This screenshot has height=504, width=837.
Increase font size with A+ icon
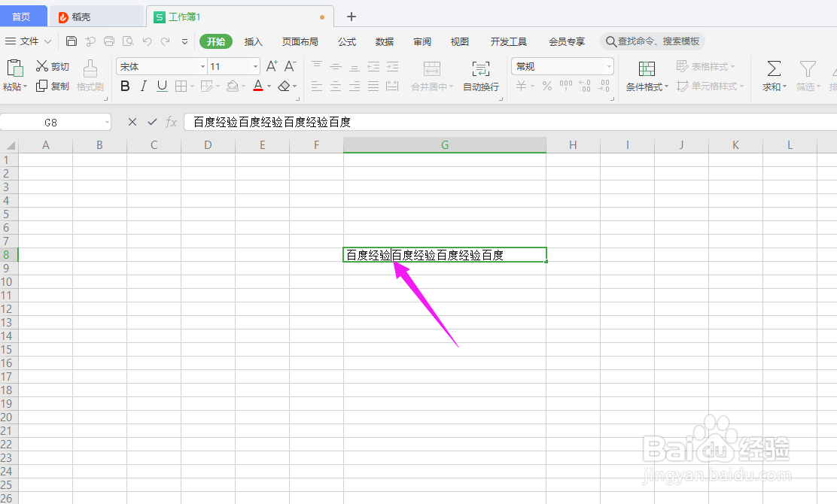272,66
